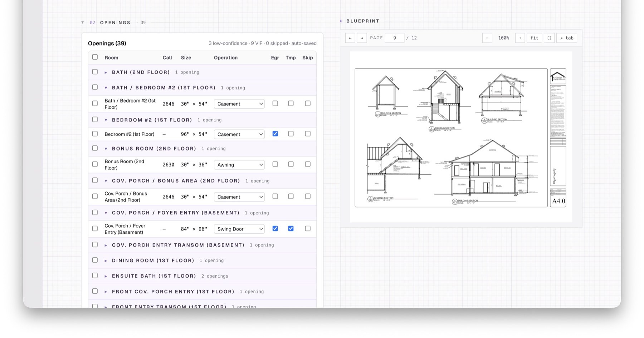
Task: Click the 100% zoom level readout
Action: tap(503, 38)
